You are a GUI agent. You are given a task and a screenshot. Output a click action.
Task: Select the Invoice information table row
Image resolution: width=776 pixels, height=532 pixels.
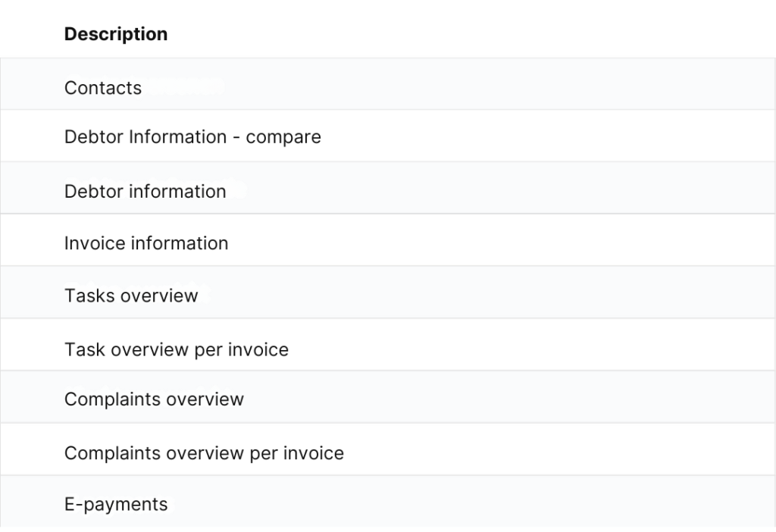click(x=455, y=240)
